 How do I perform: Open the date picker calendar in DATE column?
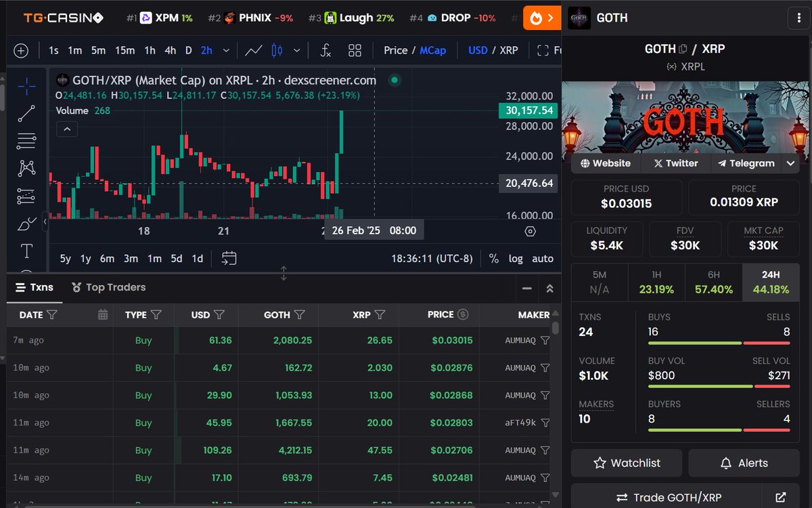click(103, 314)
